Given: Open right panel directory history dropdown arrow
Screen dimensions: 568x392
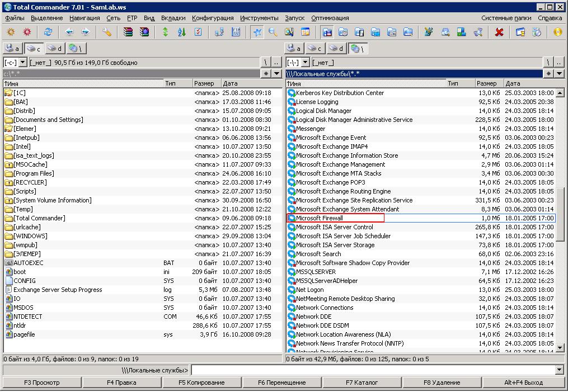Looking at the screenshot, I should [x=559, y=74].
